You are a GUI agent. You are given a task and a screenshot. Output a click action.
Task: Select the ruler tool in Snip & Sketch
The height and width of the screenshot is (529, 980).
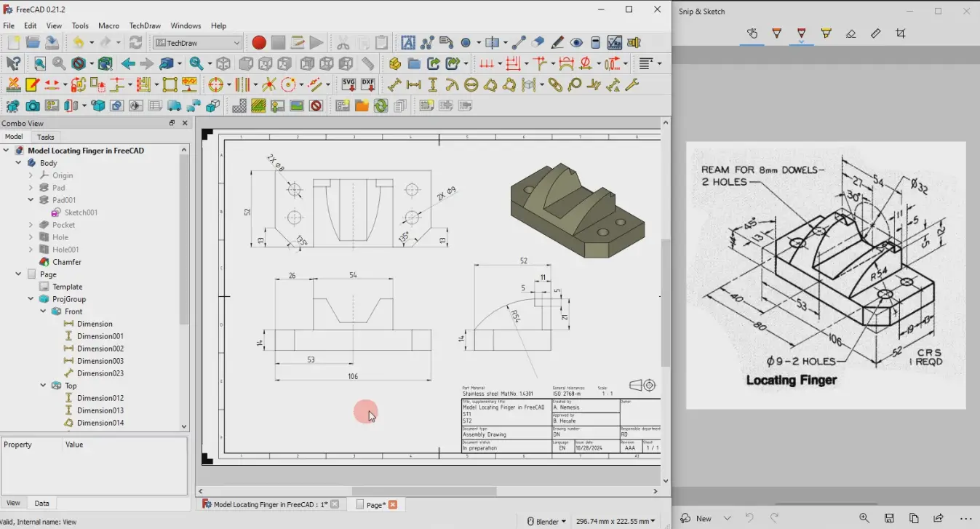pos(876,33)
